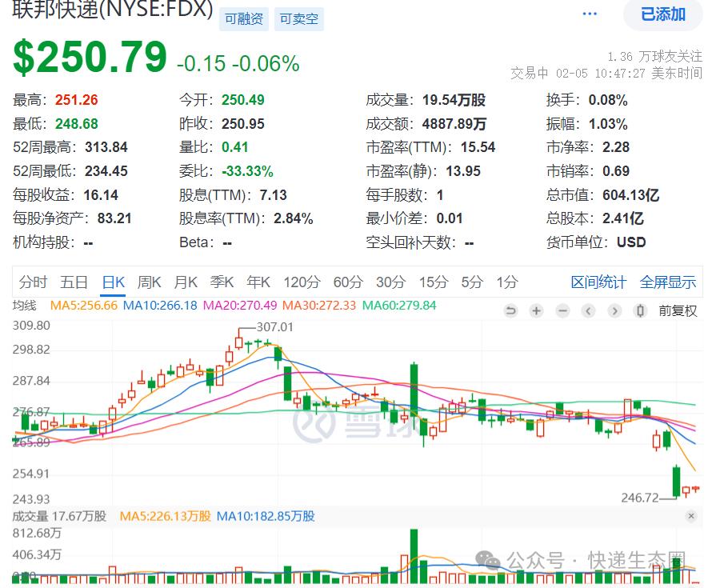Pan the chart to the right
708x588 pixels.
(x=614, y=310)
